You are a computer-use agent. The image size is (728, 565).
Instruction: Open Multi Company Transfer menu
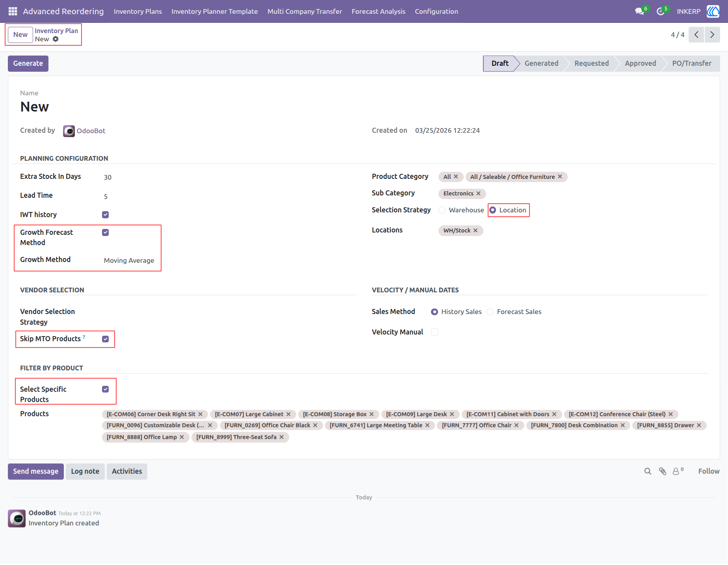[x=305, y=11]
